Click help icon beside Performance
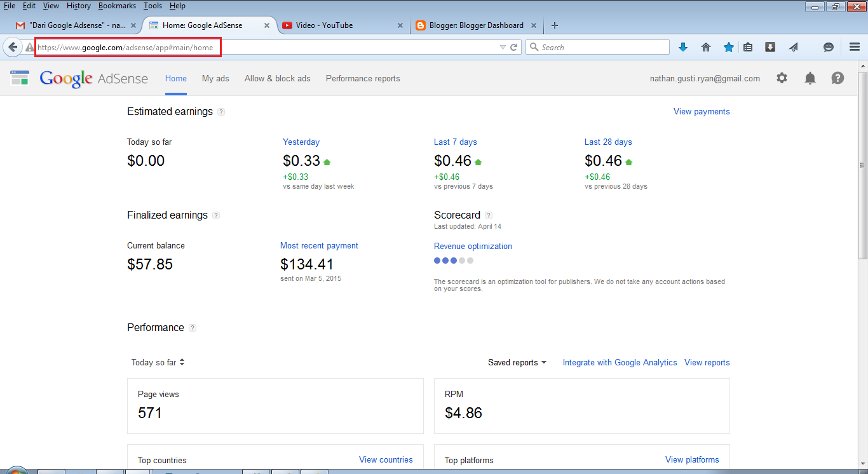Viewport: 868px width, 474px height. point(193,328)
